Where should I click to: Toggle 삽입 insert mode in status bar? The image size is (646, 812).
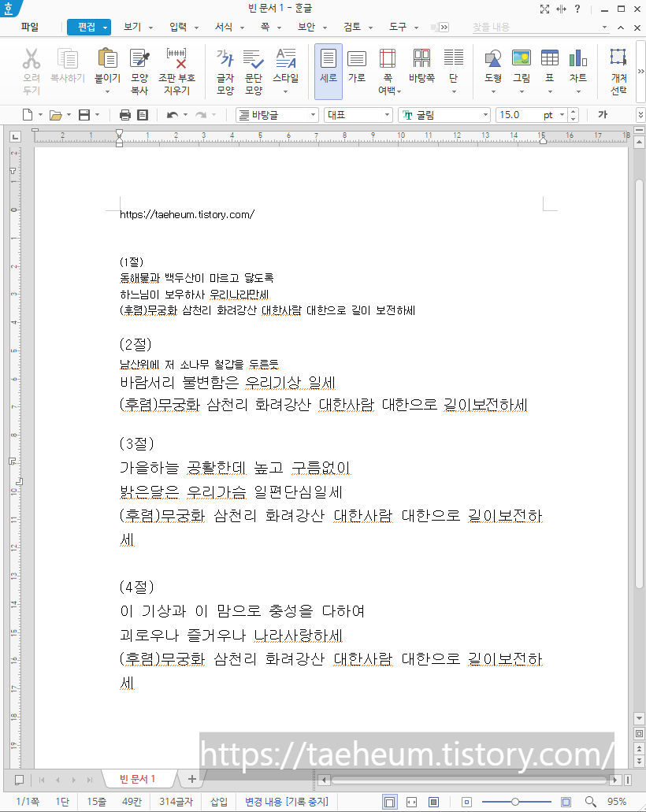pos(218,802)
